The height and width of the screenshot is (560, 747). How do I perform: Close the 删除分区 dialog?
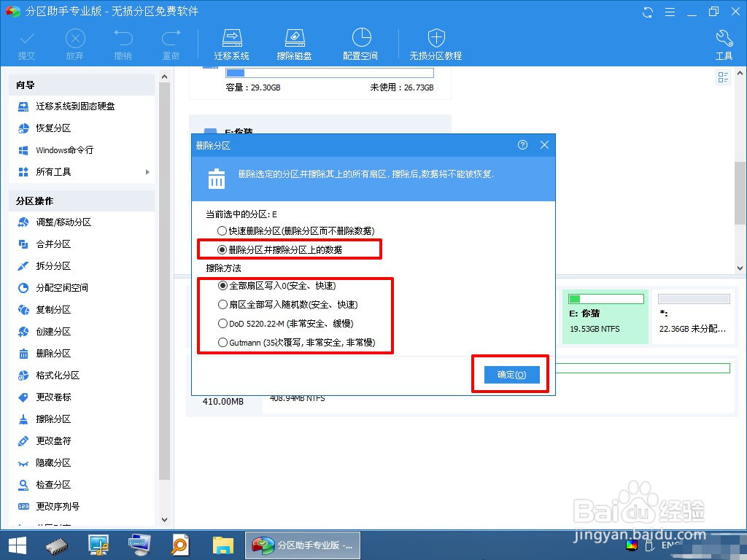544,145
